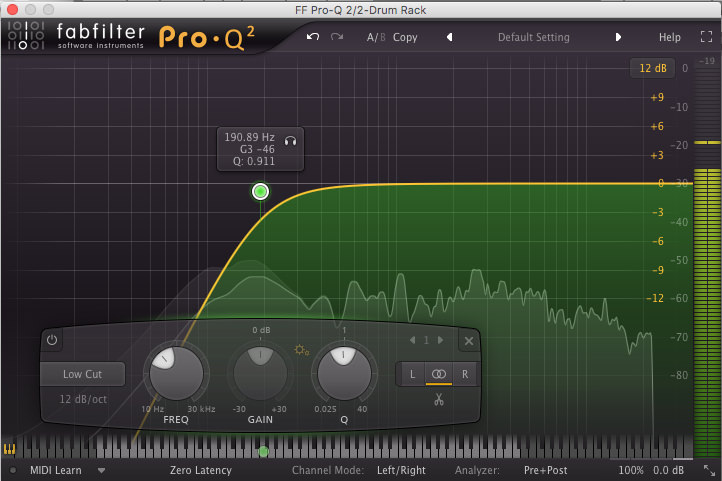The image size is (722, 481).
Task: Set band to Left channel only
Action: 412,374
